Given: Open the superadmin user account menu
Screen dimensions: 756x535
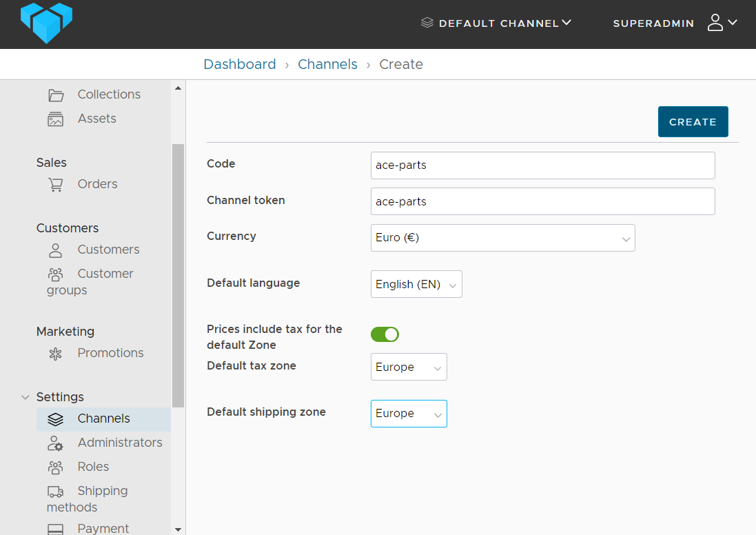Looking at the screenshot, I should click(x=722, y=23).
